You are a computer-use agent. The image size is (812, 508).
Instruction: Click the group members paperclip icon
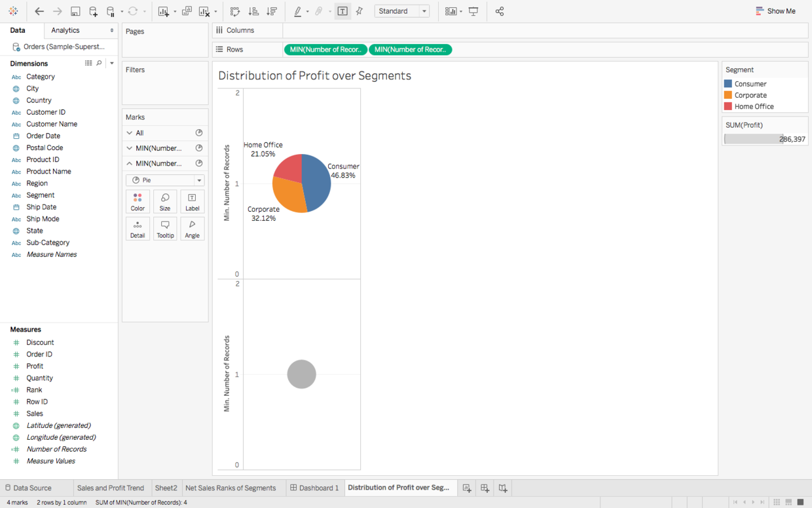pyautogui.click(x=319, y=11)
